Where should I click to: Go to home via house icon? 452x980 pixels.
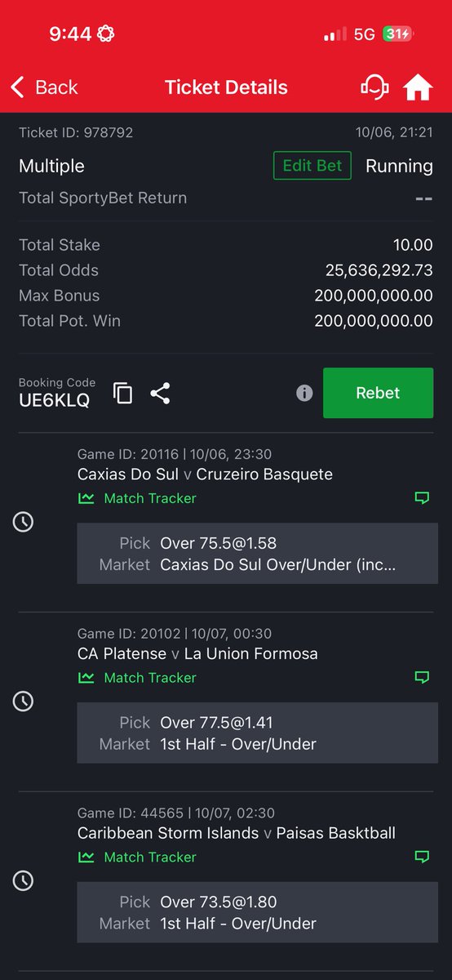[x=418, y=87]
